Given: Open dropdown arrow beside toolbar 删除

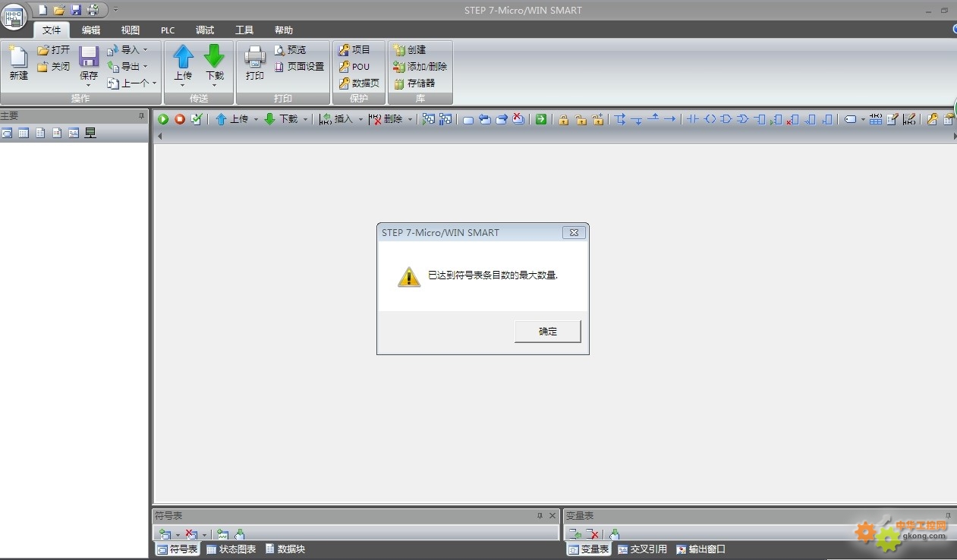Looking at the screenshot, I should pos(410,119).
